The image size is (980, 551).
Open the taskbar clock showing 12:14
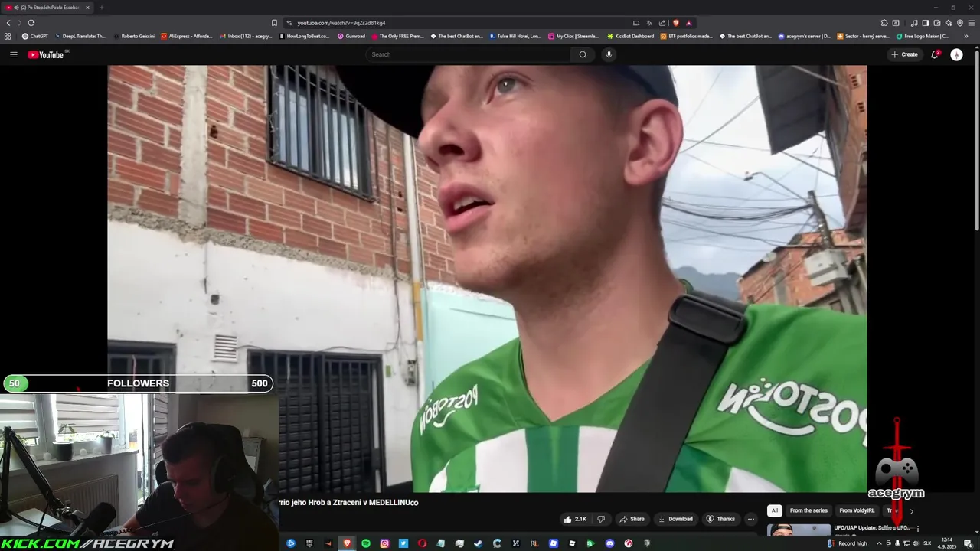coord(948,543)
